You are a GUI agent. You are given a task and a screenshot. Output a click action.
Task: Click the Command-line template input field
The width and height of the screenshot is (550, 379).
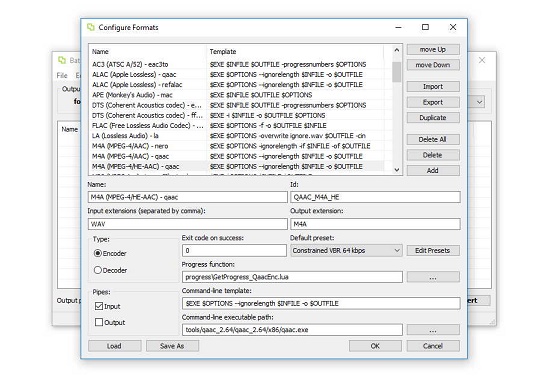pyautogui.click(x=321, y=304)
